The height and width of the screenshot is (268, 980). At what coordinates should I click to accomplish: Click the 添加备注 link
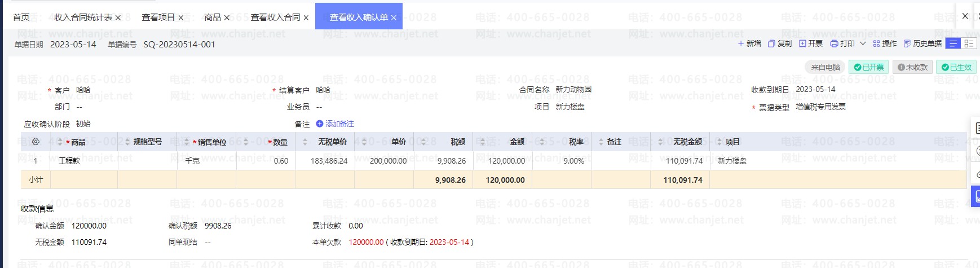pos(335,124)
